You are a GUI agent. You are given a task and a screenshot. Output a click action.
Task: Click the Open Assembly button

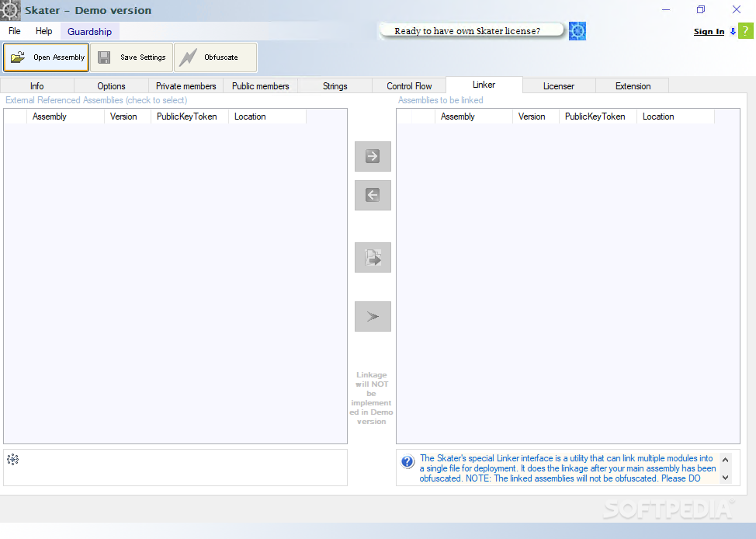pyautogui.click(x=47, y=57)
